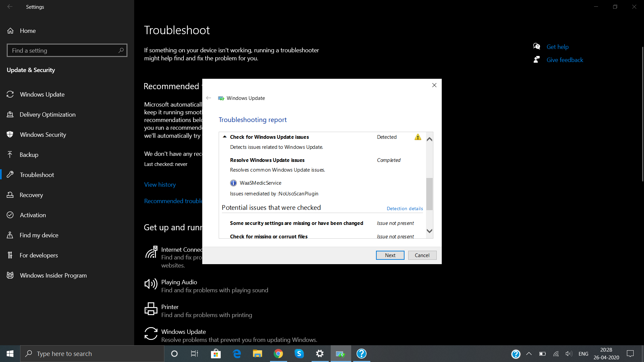This screenshot has height=362, width=644.
Task: Collapse the Check for Windows Update issues section
Action: pos(224,136)
